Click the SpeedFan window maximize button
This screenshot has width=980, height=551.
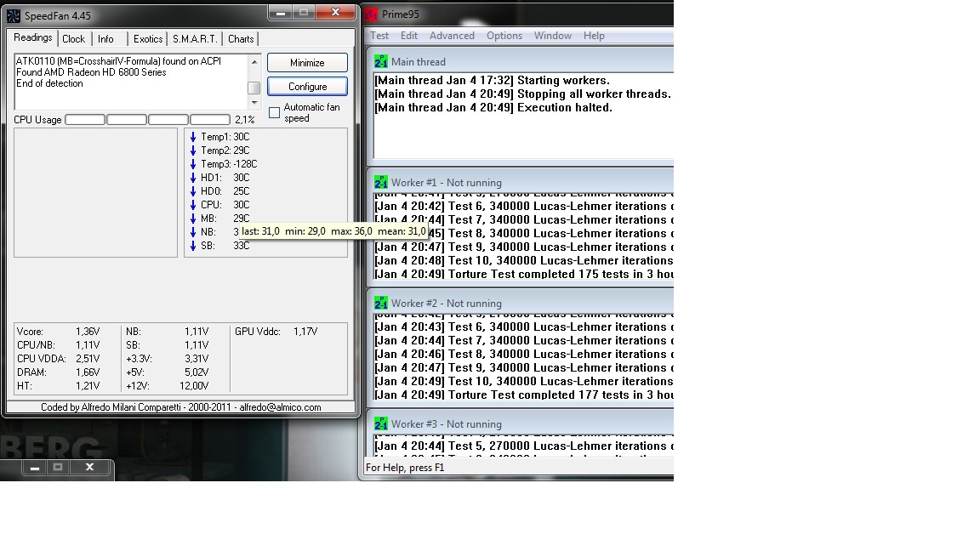pos(304,12)
